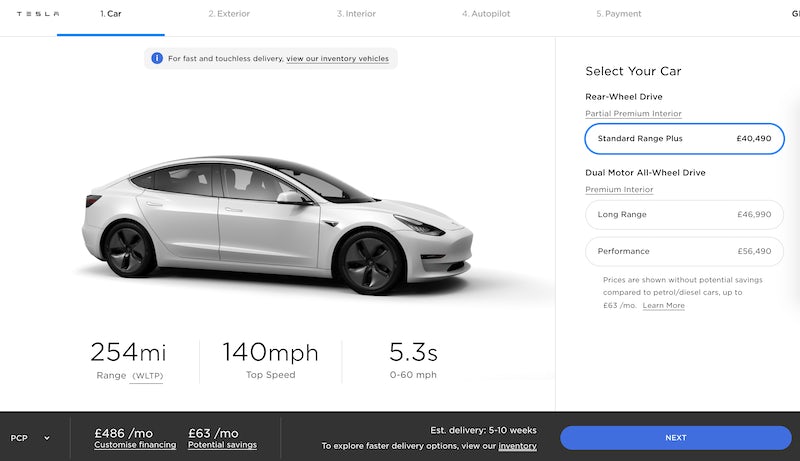Select the Long Range option
800x461 pixels.
pyautogui.click(x=684, y=214)
